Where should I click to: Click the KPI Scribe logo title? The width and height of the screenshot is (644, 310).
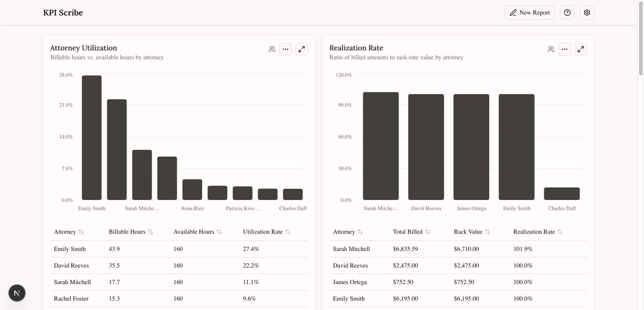click(x=63, y=13)
